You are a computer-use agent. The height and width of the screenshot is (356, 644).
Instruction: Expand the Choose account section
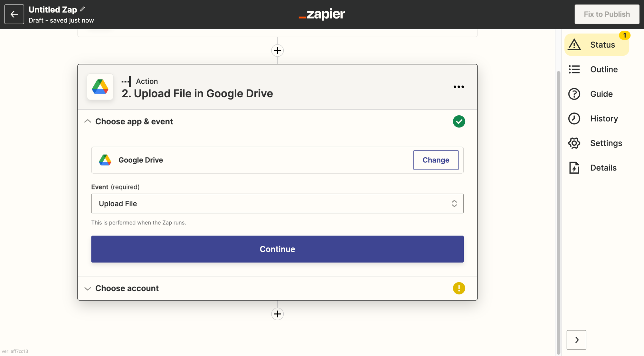(88, 288)
